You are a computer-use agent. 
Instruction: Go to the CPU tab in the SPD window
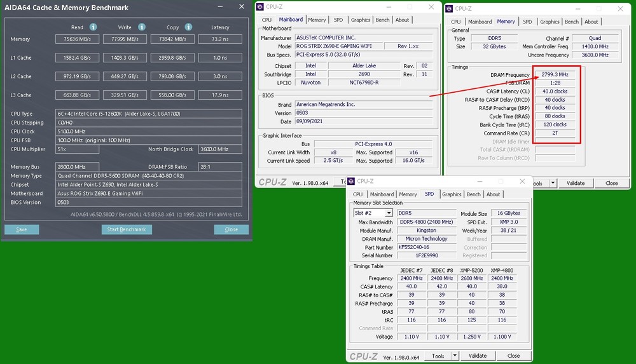(358, 194)
